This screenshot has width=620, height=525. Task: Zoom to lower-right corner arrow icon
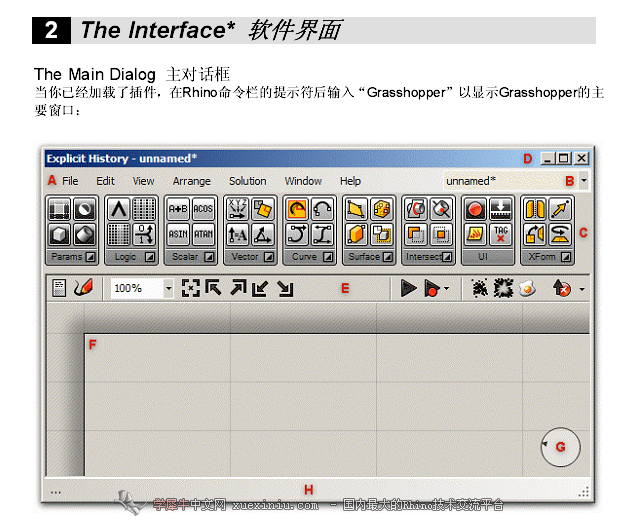(x=285, y=289)
